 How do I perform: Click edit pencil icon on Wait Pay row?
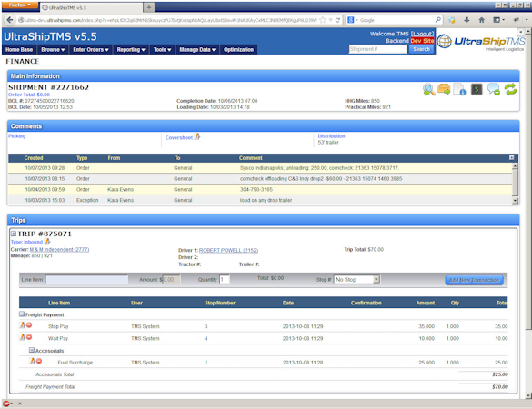pyautogui.click(x=22, y=337)
